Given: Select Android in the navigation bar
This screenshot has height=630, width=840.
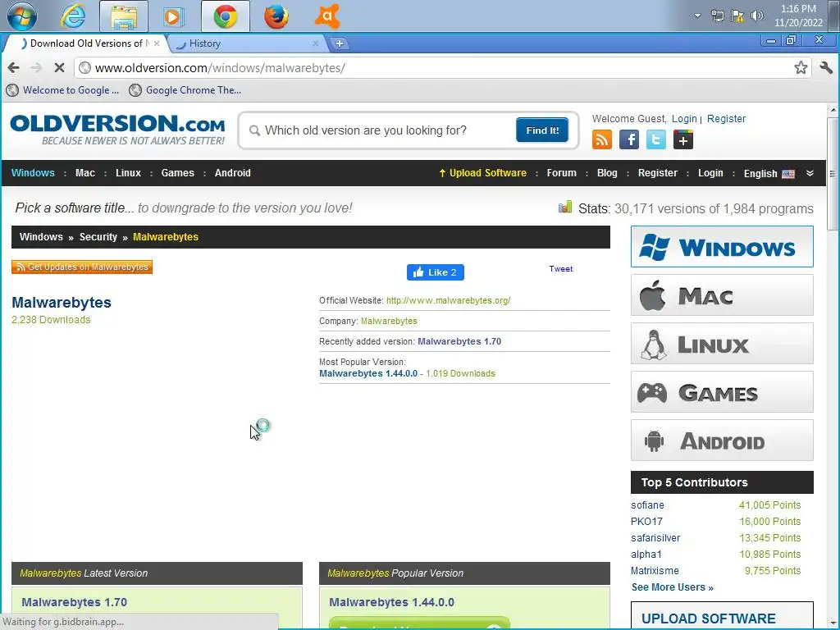Looking at the screenshot, I should 232,173.
